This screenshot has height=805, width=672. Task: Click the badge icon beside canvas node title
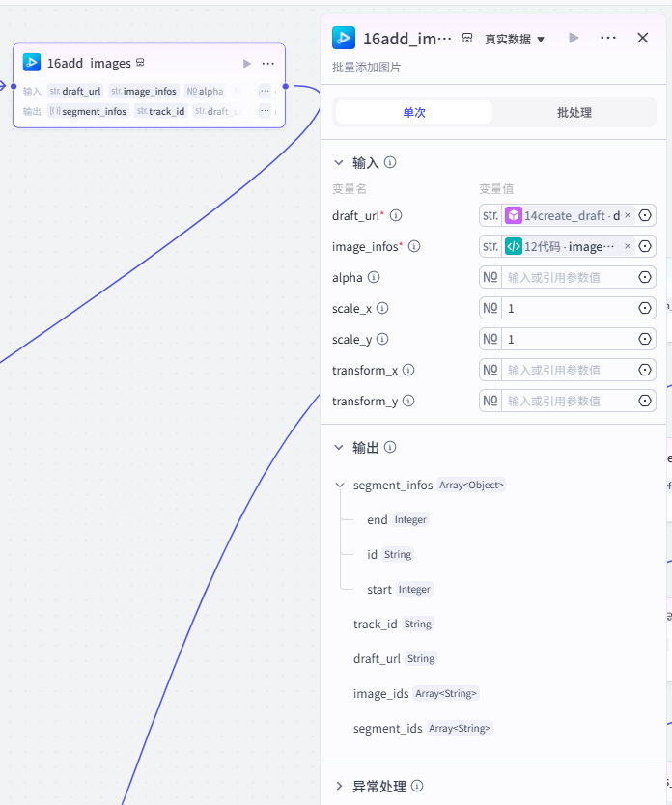coord(140,63)
